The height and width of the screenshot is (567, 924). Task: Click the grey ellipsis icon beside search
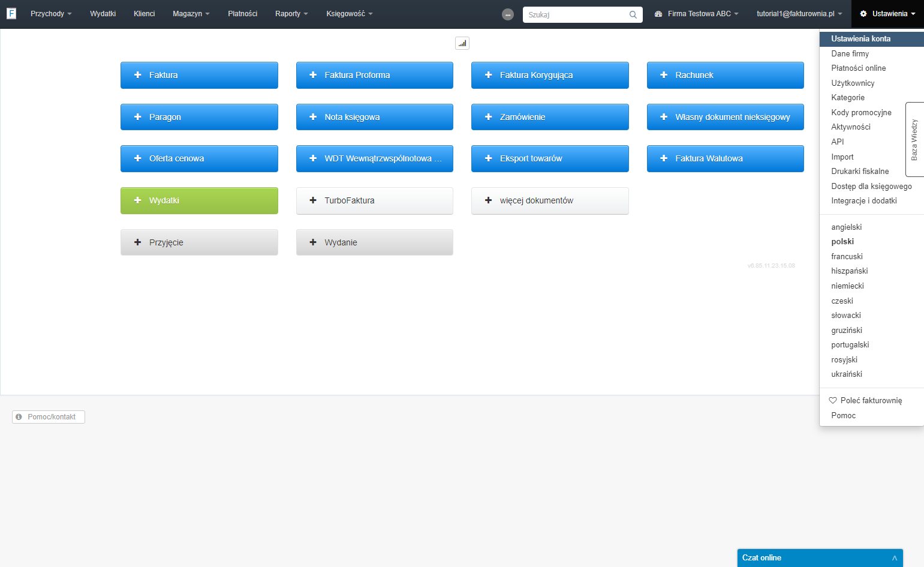click(508, 14)
